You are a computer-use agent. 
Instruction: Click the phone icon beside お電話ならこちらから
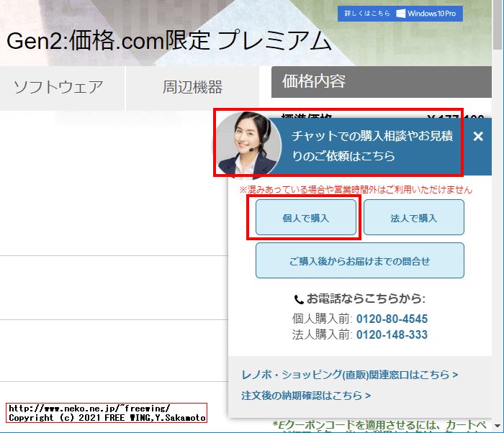click(299, 298)
